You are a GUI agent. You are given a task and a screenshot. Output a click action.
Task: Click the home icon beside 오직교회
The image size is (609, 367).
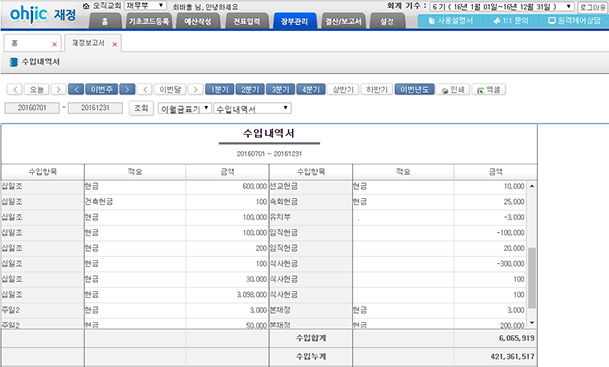(x=86, y=6)
